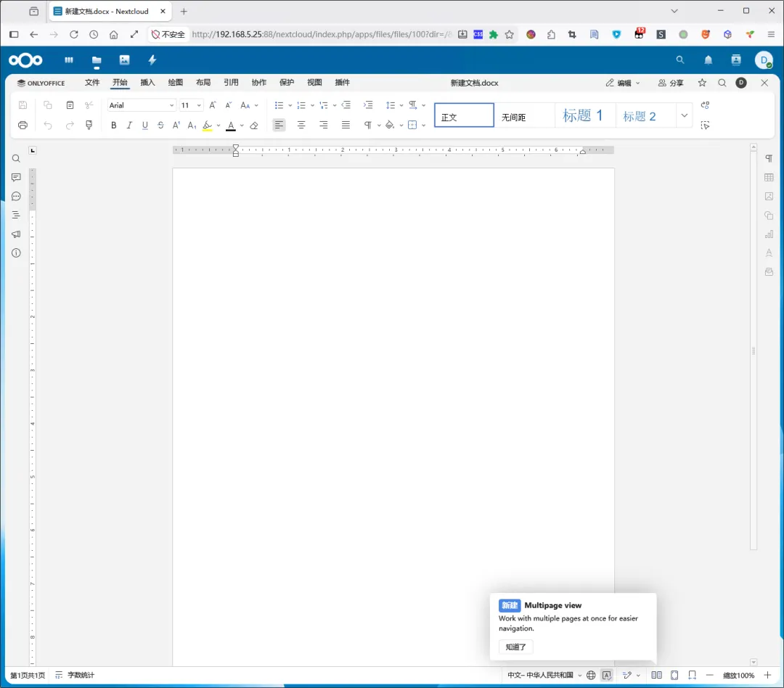Select the copy style paintbrush icon
This screenshot has height=688, width=784.
pyautogui.click(x=89, y=125)
